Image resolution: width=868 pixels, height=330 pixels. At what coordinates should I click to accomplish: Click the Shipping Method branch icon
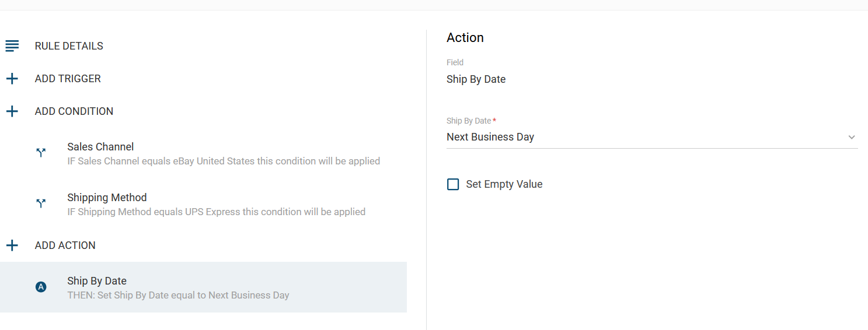tap(41, 203)
